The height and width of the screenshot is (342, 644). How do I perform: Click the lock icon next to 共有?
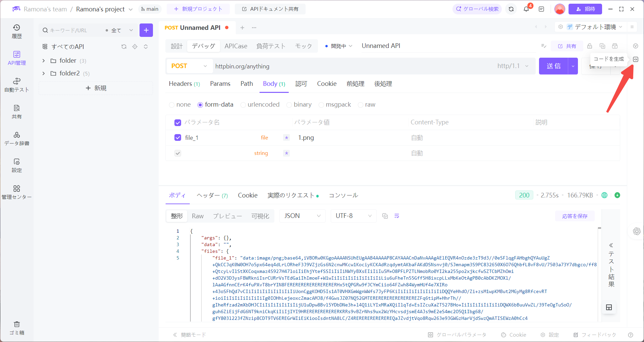point(589,46)
